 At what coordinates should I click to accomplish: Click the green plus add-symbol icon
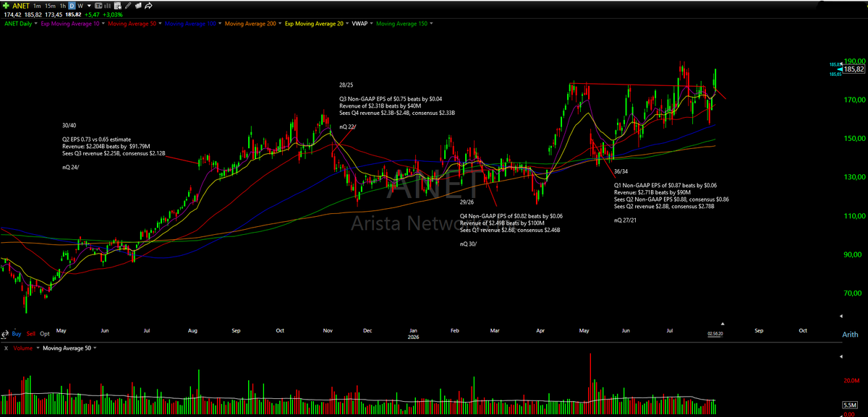6,6
